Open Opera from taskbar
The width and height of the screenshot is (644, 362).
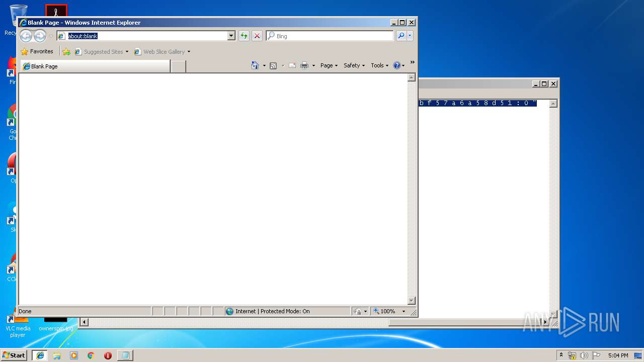click(108, 355)
